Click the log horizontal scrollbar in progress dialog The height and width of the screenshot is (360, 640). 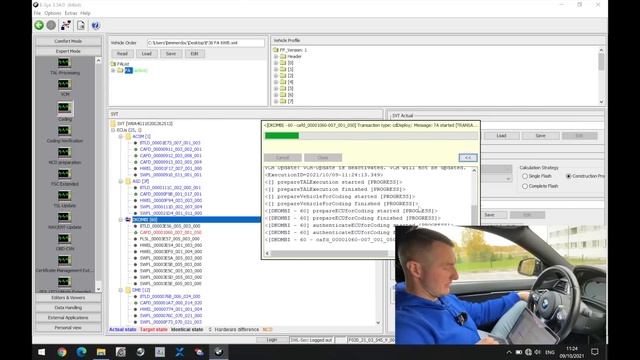(330, 253)
